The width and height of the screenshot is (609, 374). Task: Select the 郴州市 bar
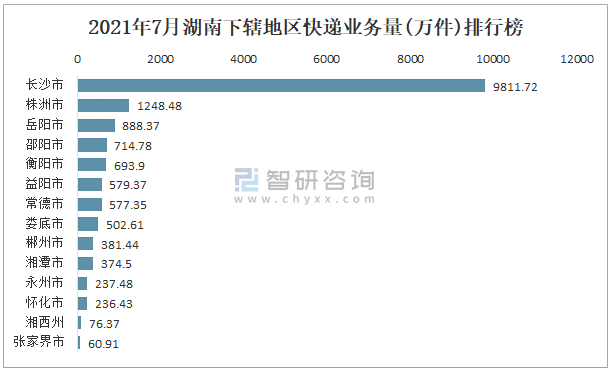(85, 244)
